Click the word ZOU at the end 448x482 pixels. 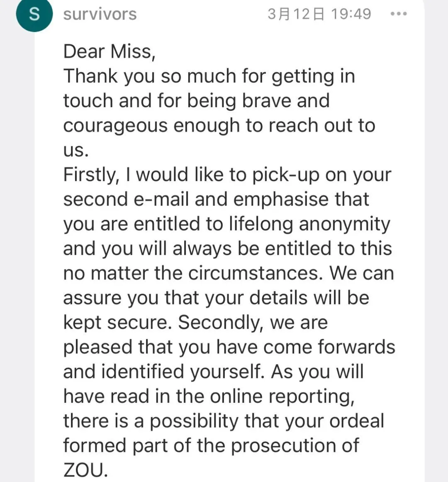tap(85, 470)
